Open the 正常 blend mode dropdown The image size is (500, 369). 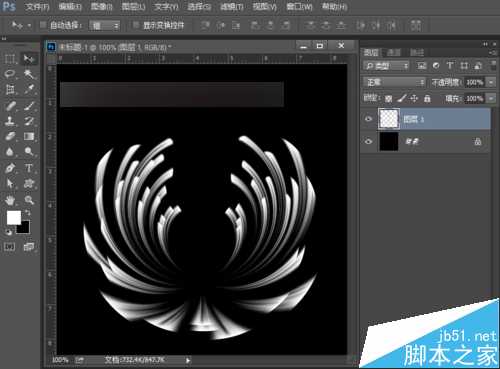[394, 82]
